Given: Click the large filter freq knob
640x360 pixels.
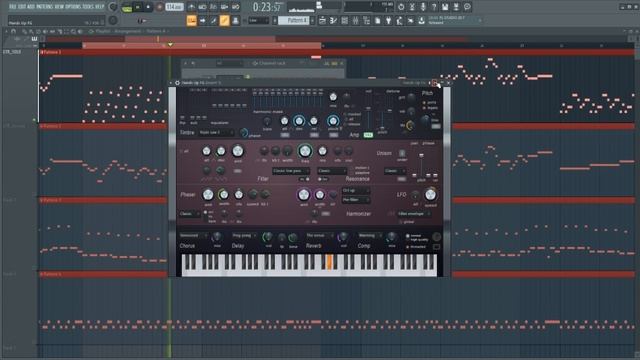Looking at the screenshot, I should click(305, 151).
